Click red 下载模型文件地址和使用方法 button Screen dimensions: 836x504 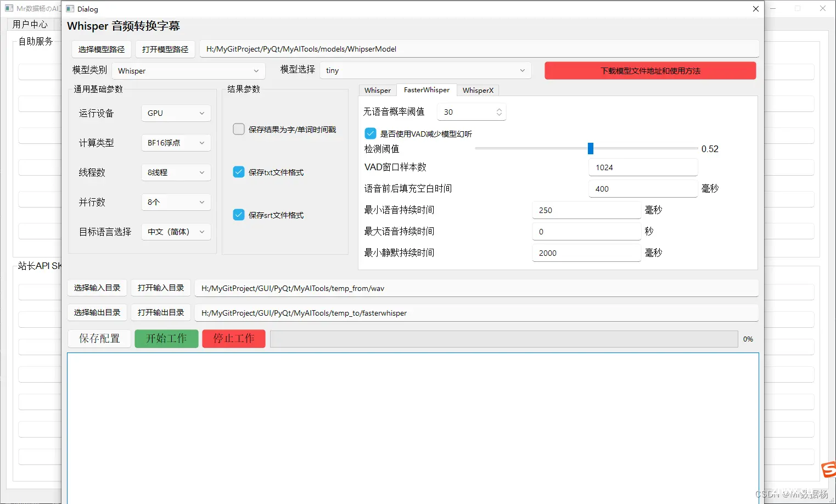click(x=650, y=71)
